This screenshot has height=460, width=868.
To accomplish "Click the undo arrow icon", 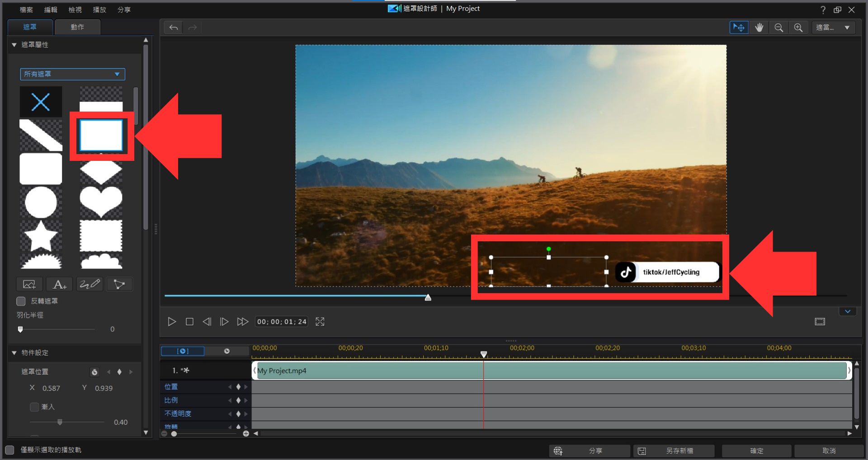I will (x=174, y=28).
